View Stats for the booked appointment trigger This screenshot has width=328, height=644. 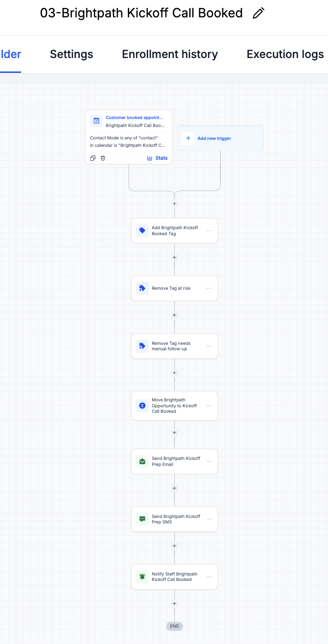tap(157, 158)
